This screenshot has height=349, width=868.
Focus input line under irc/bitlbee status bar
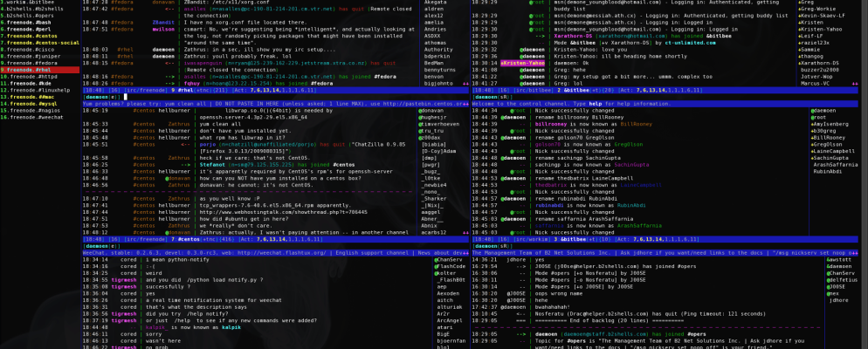665,97
